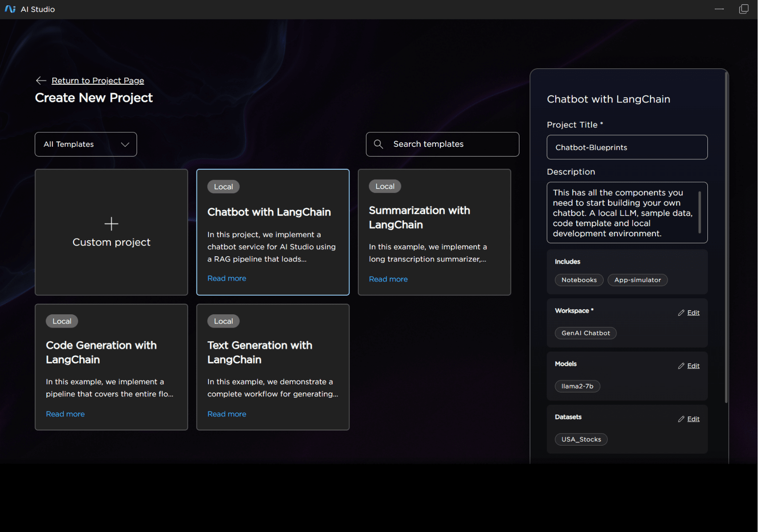Image resolution: width=758 pixels, height=532 pixels.
Task: Select the GenAI Chatbot workspace tag
Action: (585, 333)
